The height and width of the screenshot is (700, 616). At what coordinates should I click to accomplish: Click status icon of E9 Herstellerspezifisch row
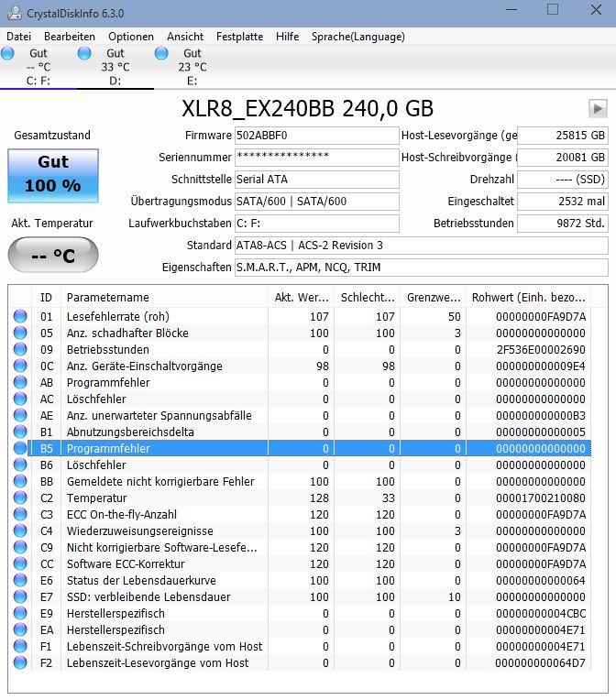tap(20, 613)
